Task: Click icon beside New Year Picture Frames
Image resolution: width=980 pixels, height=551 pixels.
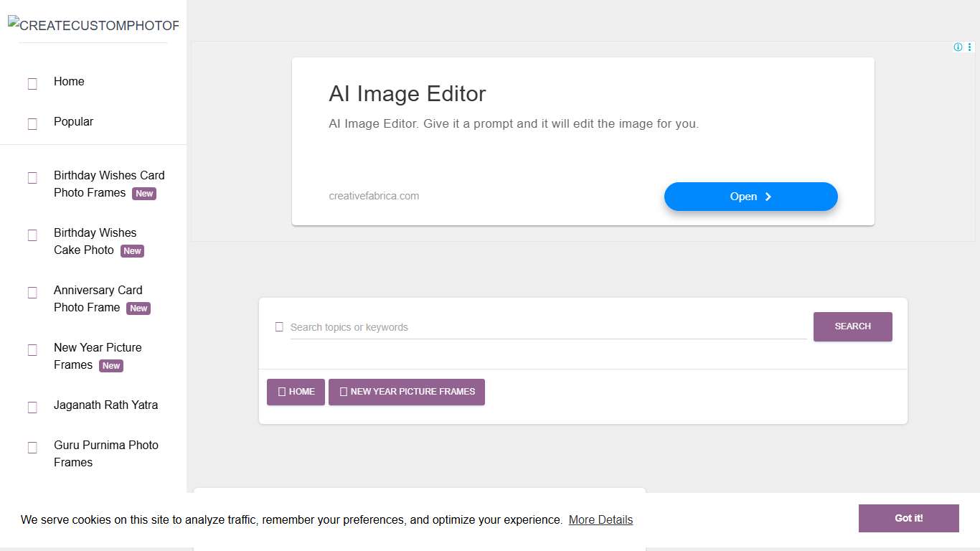Action: (x=32, y=350)
